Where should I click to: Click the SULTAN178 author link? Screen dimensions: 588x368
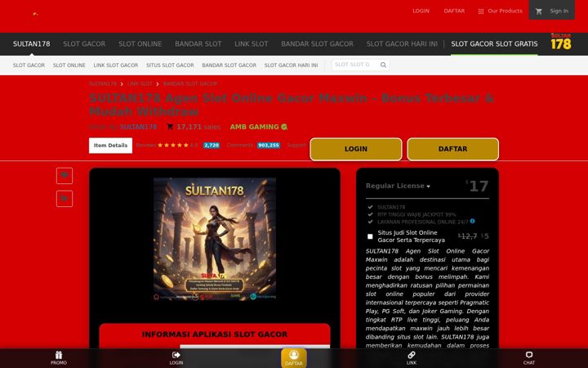(138, 127)
